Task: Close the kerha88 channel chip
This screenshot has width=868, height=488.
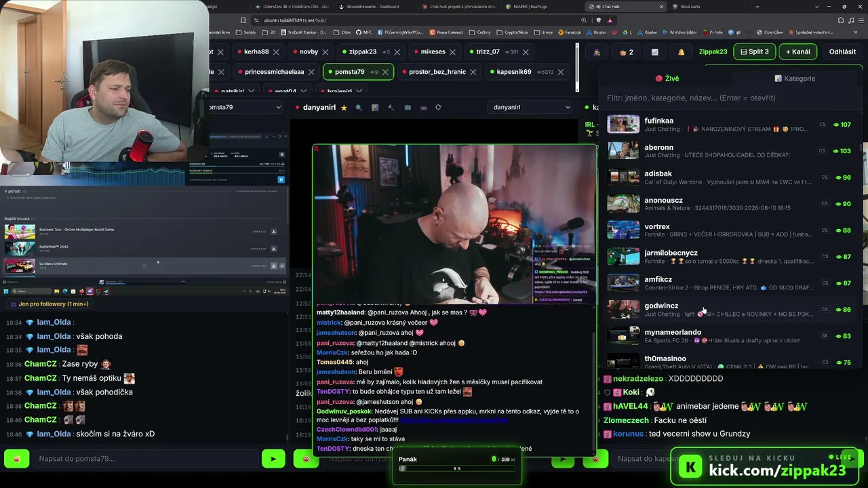Action: click(x=276, y=52)
